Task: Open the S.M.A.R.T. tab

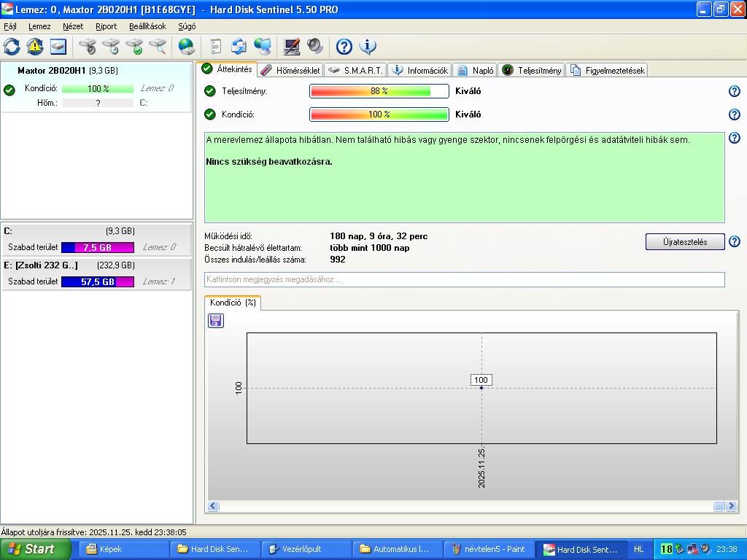Action: pyautogui.click(x=355, y=71)
